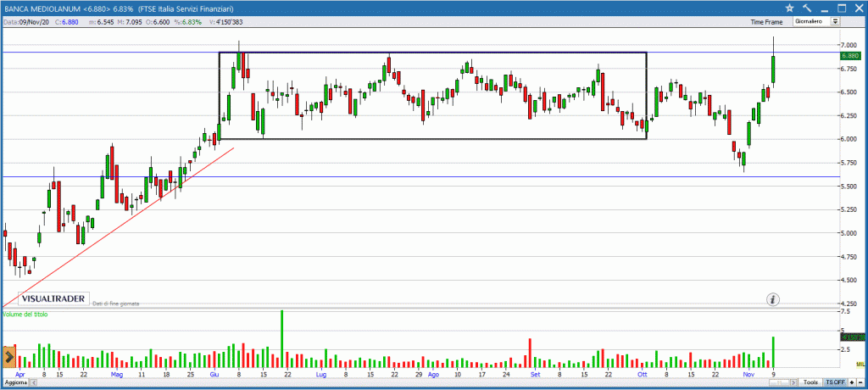Viewport: 868px width, 390px height.
Task: Open the hammer settings tool icon
Action: click(807, 8)
